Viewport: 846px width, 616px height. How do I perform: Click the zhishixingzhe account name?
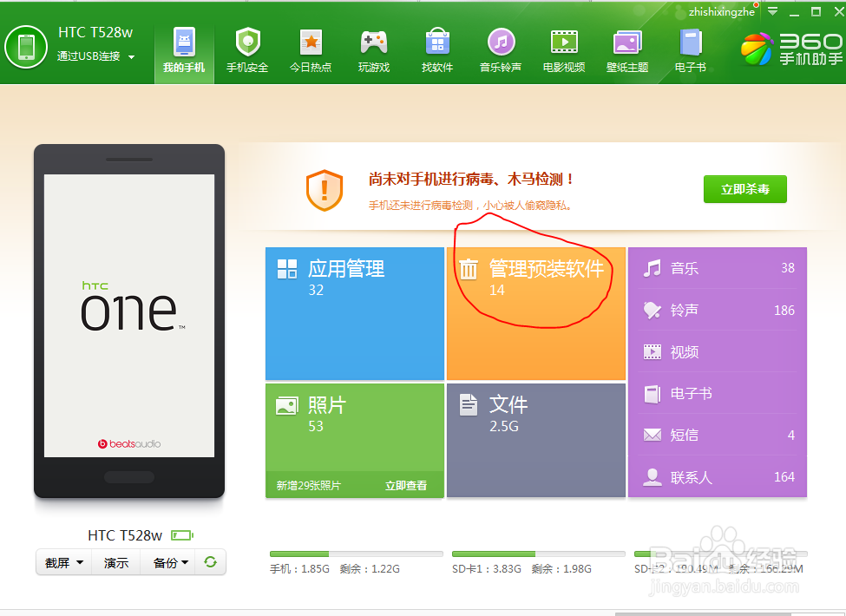721,12
